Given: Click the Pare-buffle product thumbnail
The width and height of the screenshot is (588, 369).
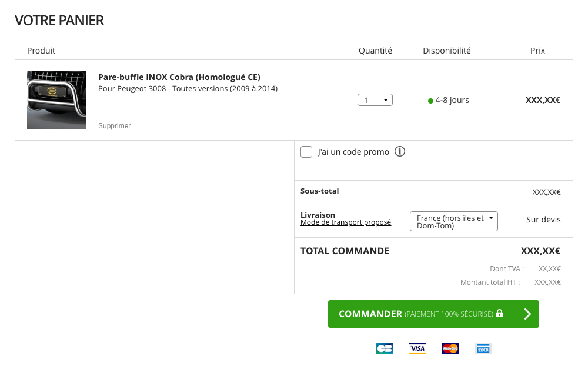Looking at the screenshot, I should [56, 100].
